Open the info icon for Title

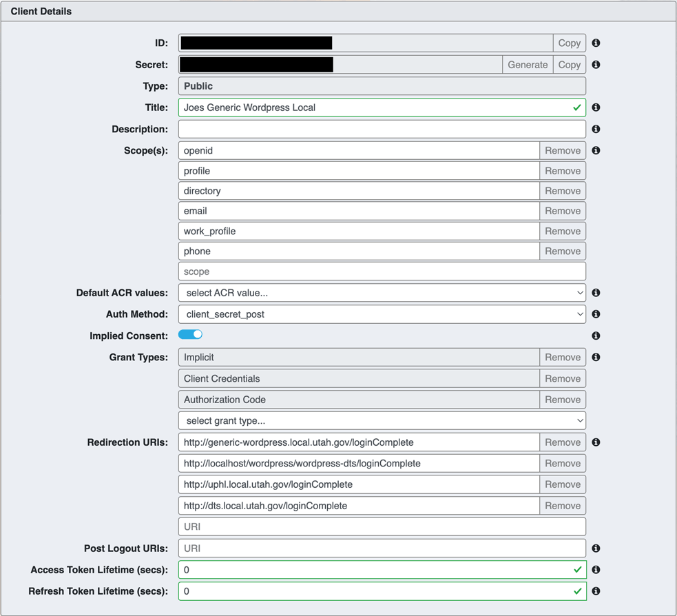[596, 107]
